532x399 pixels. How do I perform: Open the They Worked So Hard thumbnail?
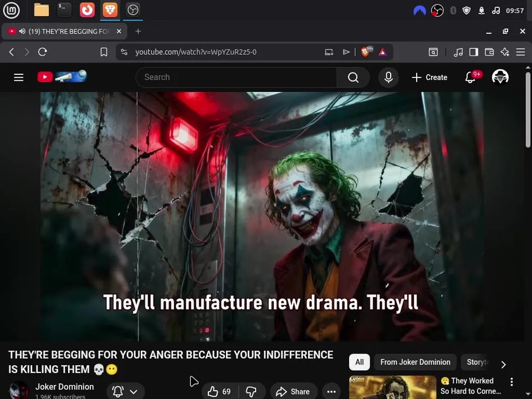click(x=392, y=387)
